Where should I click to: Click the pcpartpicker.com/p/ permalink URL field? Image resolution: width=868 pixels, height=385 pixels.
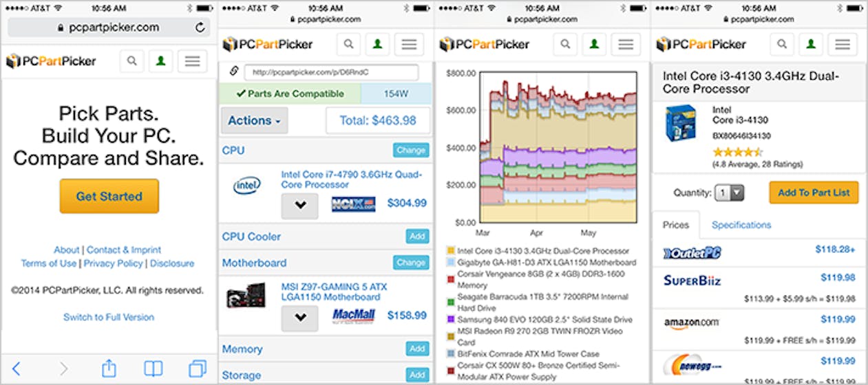(331, 72)
